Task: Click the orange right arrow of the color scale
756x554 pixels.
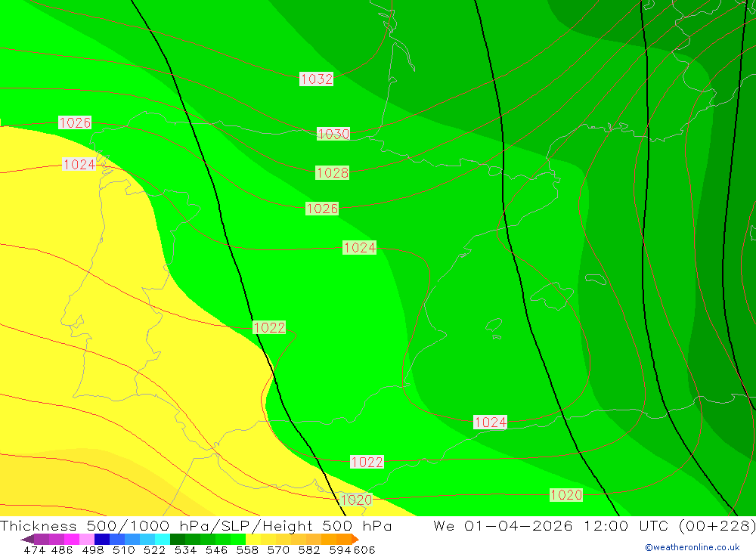Action: pos(355,539)
